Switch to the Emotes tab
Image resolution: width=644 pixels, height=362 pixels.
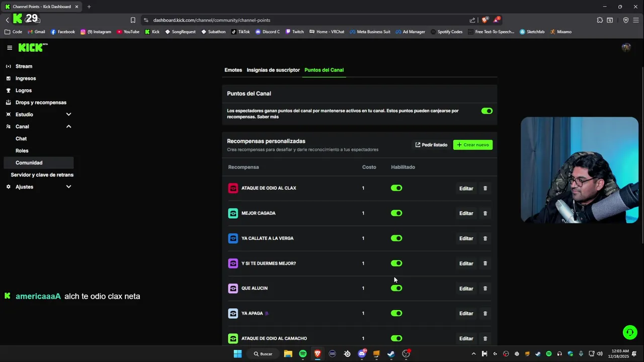233,70
